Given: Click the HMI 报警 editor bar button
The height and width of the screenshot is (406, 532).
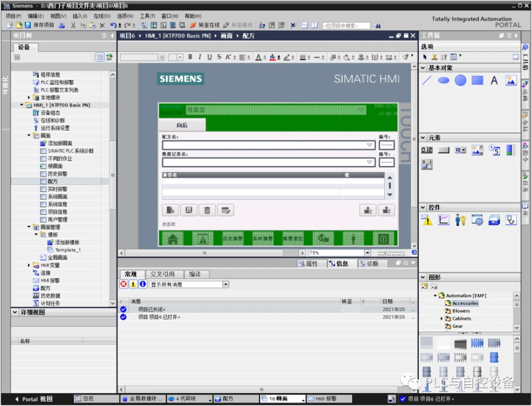Looking at the screenshot, I should pos(328,399).
